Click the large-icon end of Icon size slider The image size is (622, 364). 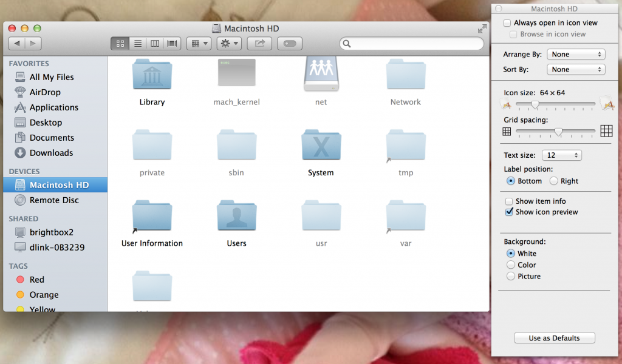click(x=607, y=103)
